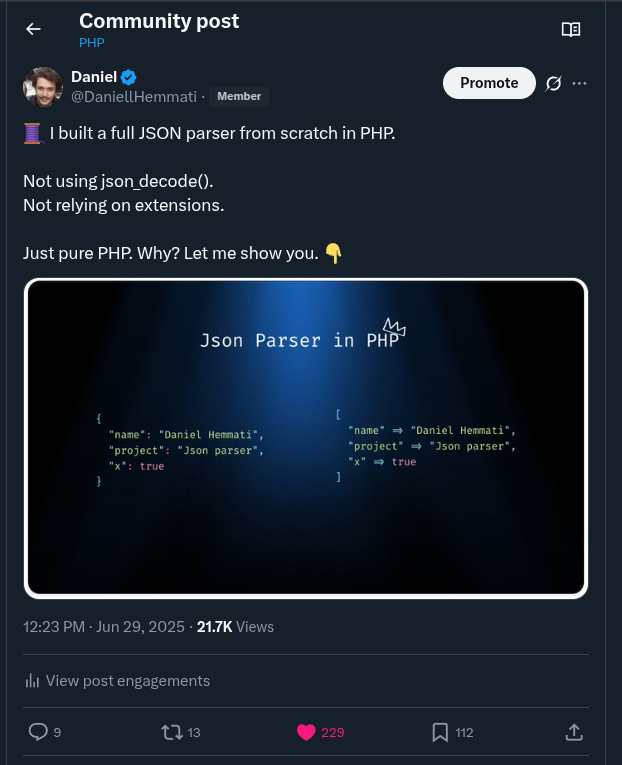Click the reply speech bubble icon

pyautogui.click(x=38, y=732)
